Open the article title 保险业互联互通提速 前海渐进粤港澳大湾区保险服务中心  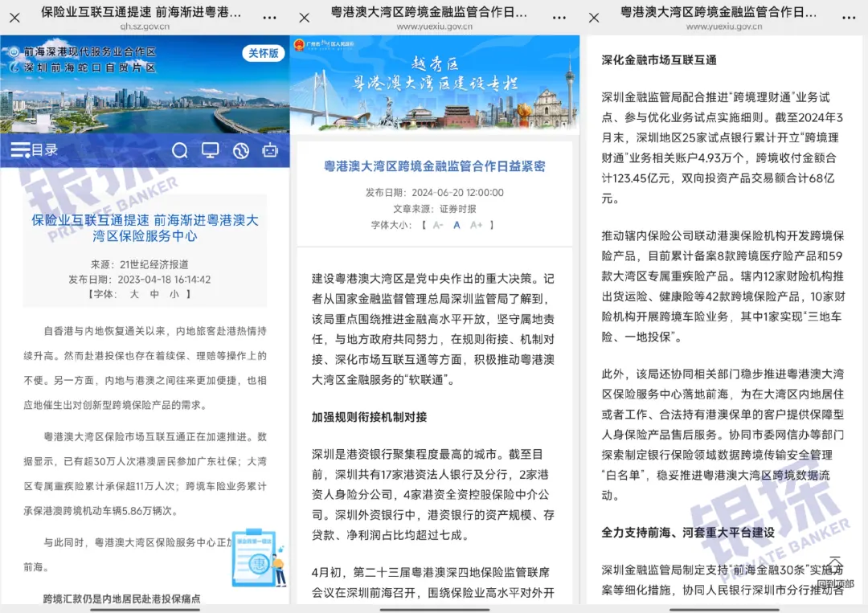click(x=145, y=228)
